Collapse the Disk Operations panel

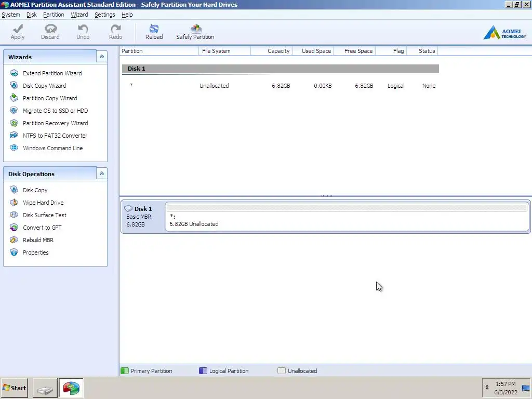pyautogui.click(x=102, y=174)
